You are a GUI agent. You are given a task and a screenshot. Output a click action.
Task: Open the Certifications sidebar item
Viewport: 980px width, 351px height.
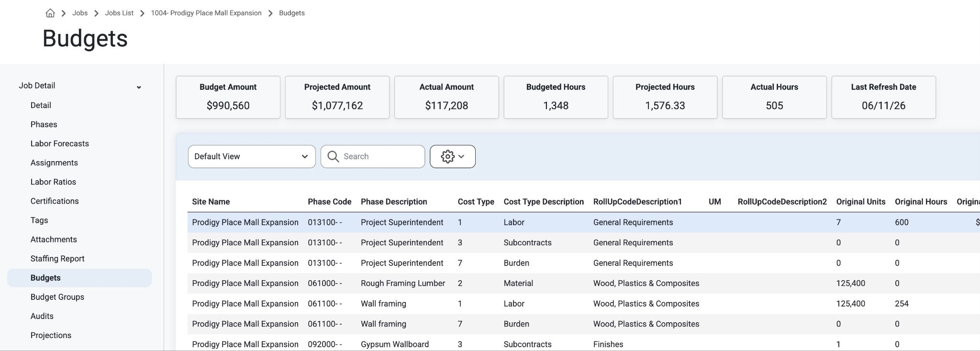point(55,201)
